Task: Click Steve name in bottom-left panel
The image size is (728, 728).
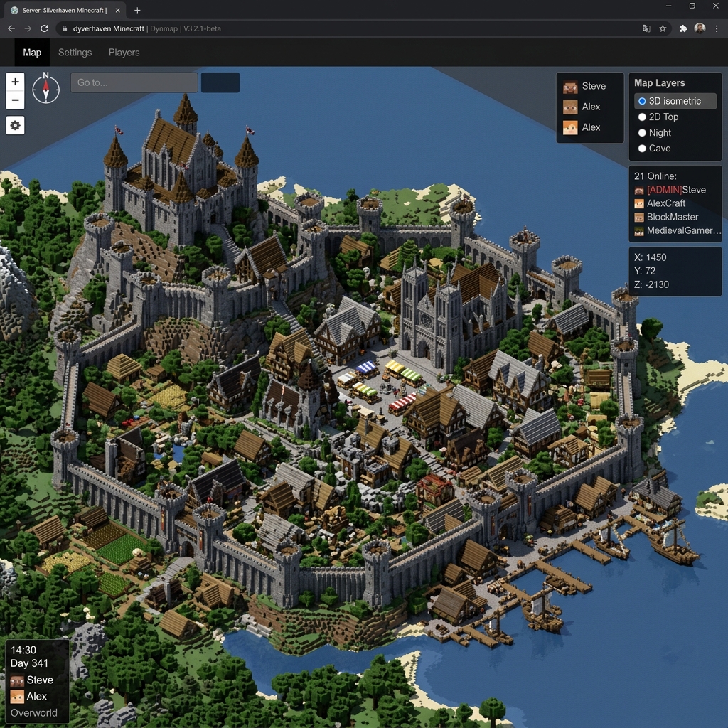Action: 40,680
